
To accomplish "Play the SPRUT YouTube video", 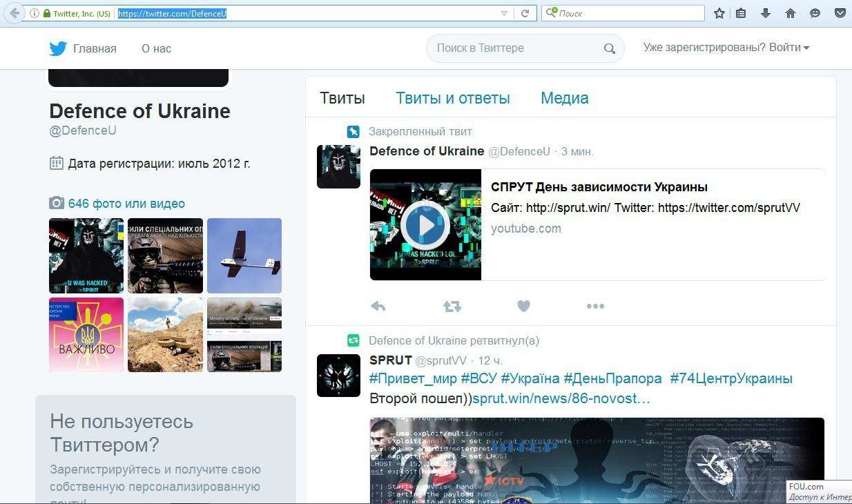I will [x=425, y=225].
